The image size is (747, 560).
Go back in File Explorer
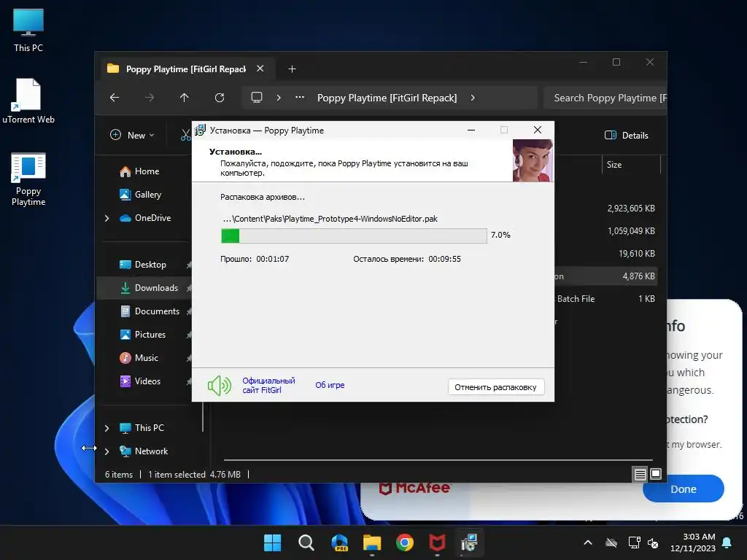click(x=115, y=98)
